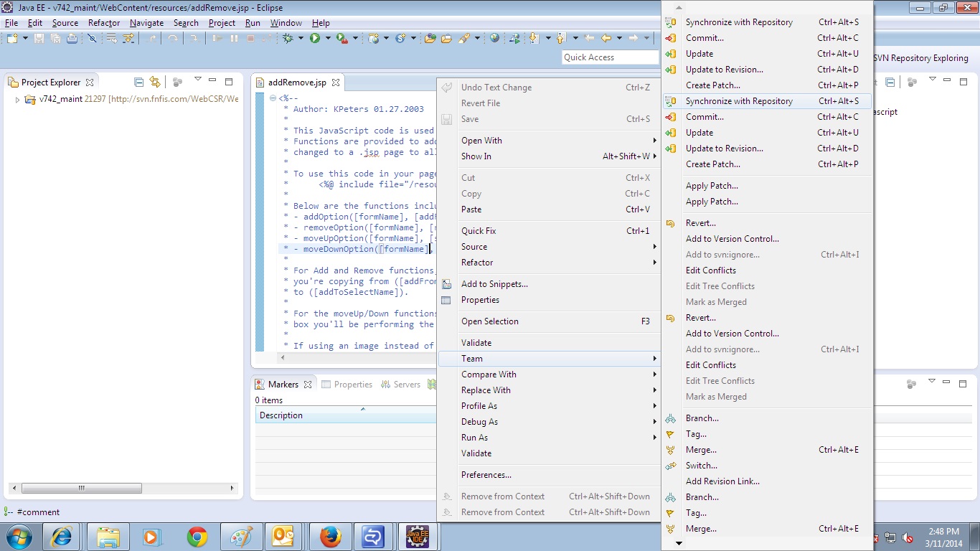Open dropdown arrow next to Run icon
Screen dimensions: 980x551
[328, 39]
